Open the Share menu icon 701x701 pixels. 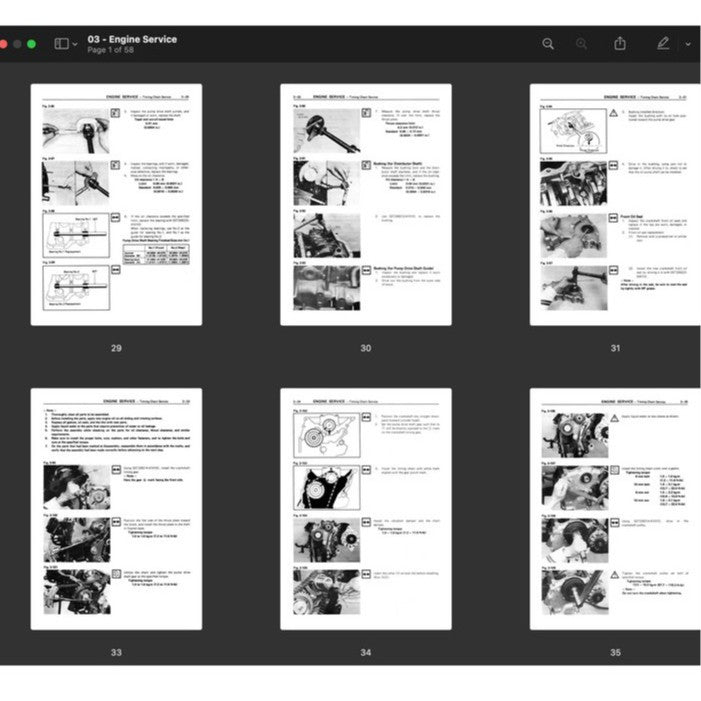[620, 44]
